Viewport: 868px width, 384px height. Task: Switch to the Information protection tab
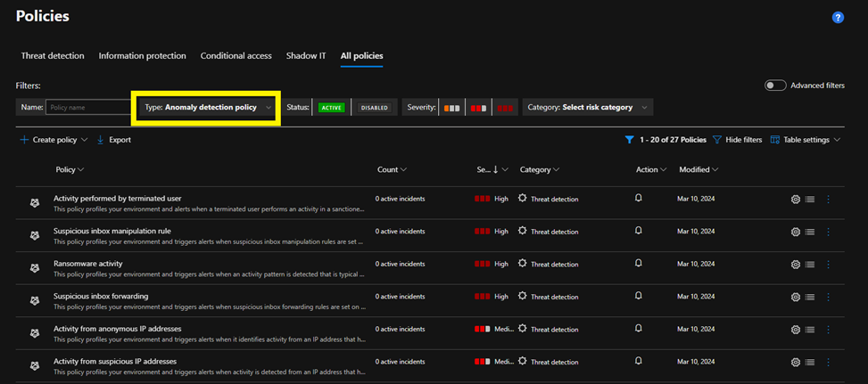(142, 56)
